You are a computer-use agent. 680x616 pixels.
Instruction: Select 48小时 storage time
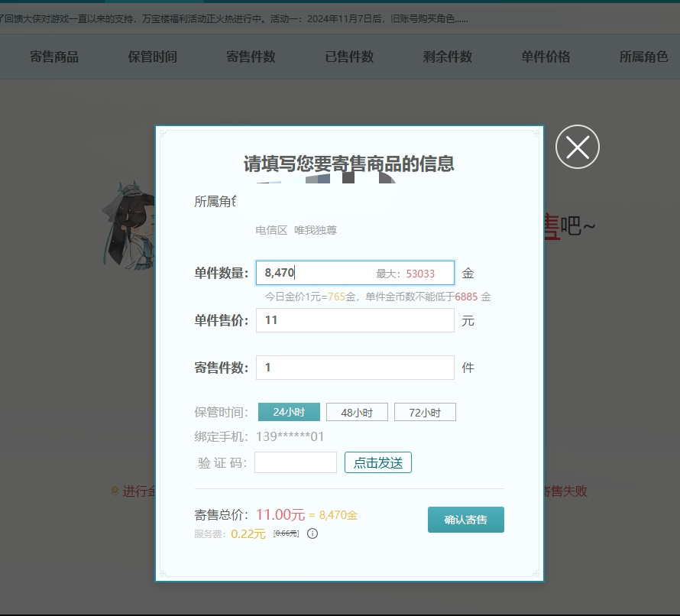[x=357, y=412]
